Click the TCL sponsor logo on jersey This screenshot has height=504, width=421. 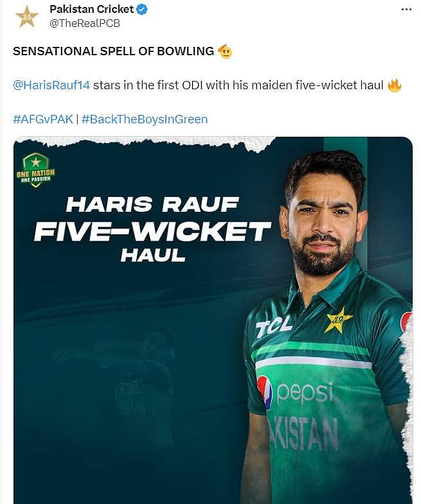[x=274, y=326]
